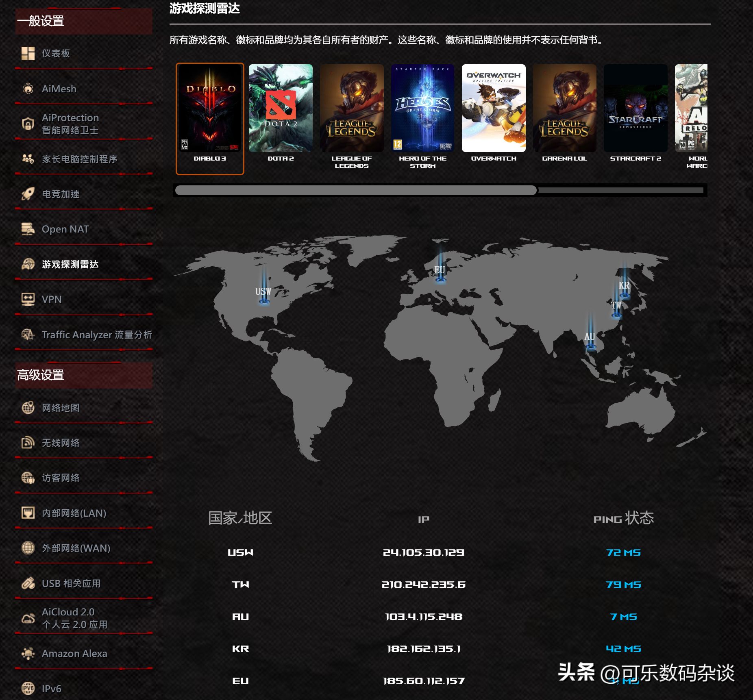The height and width of the screenshot is (700, 753).
Task: Click the 无线网络 wireless icon
Action: click(28, 442)
